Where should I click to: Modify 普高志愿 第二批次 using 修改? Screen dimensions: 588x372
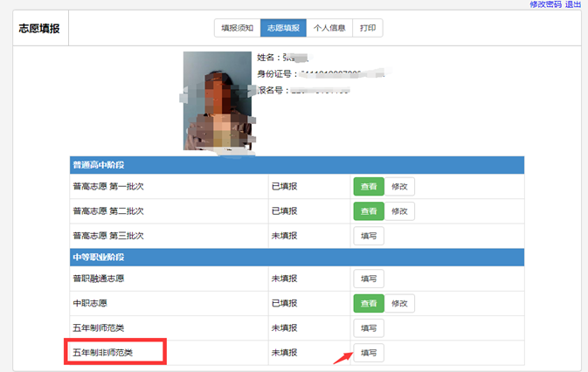point(399,210)
